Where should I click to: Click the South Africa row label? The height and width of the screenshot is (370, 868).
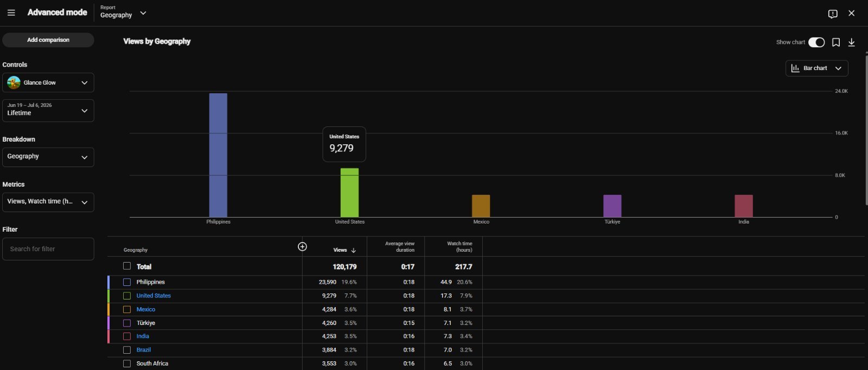tap(152, 363)
